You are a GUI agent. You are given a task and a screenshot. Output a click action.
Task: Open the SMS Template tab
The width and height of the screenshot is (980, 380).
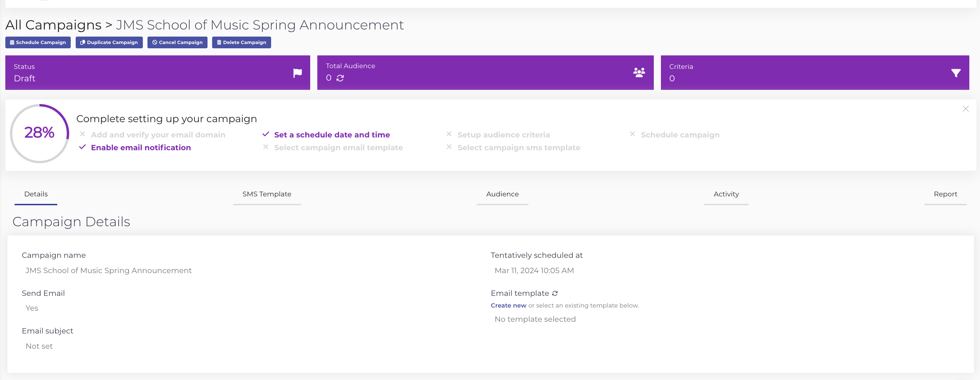point(267,194)
